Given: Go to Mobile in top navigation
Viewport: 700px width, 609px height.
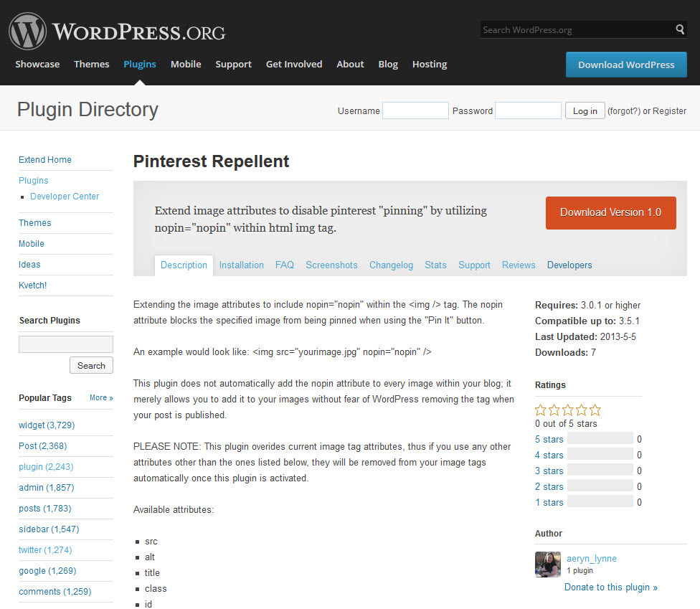Looking at the screenshot, I should [186, 65].
